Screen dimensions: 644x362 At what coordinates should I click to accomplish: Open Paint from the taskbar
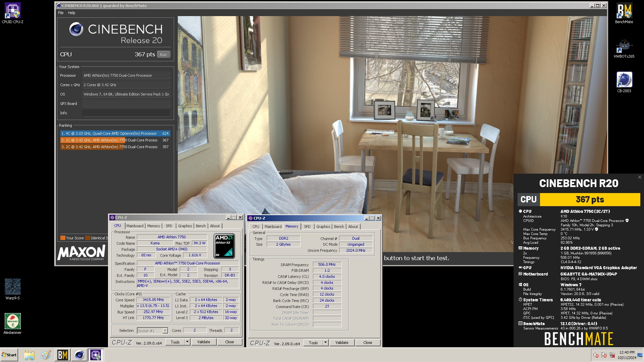pos(46,355)
